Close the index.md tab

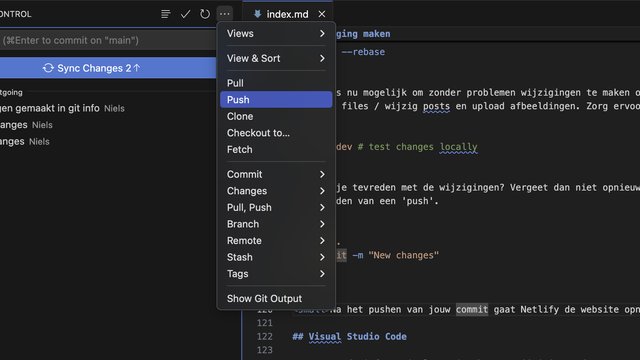pos(322,14)
